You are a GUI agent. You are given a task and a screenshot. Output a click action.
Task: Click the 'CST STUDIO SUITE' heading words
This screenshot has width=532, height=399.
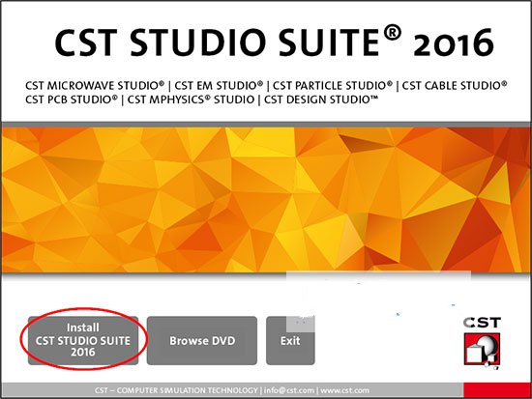(x=217, y=43)
